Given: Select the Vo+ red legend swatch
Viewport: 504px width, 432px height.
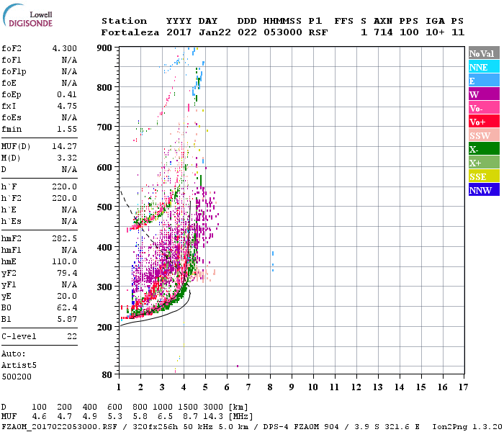Looking at the screenshot, I should point(484,122).
